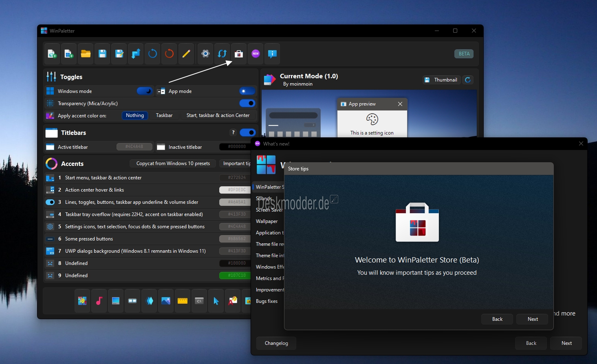This screenshot has width=597, height=364.
Task: Click the Thumbnail button
Action: tap(441, 80)
